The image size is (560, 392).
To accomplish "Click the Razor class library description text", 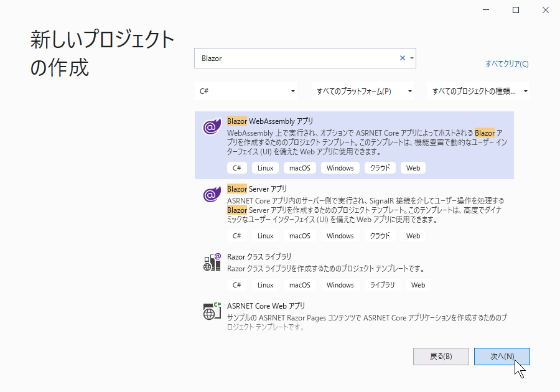I will click(x=326, y=268).
